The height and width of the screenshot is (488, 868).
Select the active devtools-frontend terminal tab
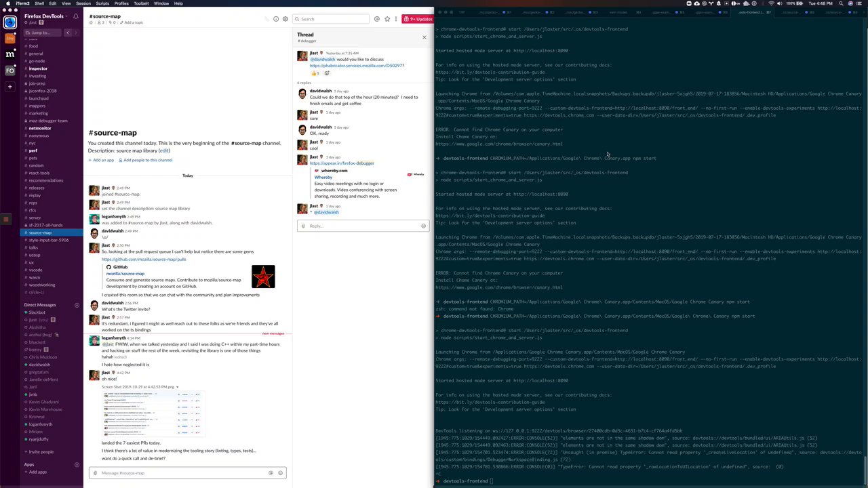(751, 12)
